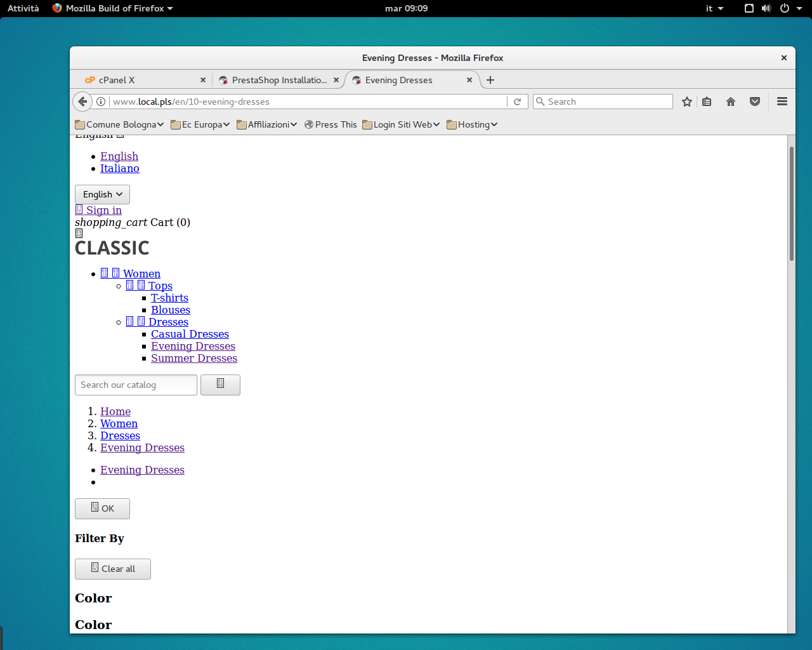
Task: Click the icon button beside catalog search
Action: coord(220,385)
